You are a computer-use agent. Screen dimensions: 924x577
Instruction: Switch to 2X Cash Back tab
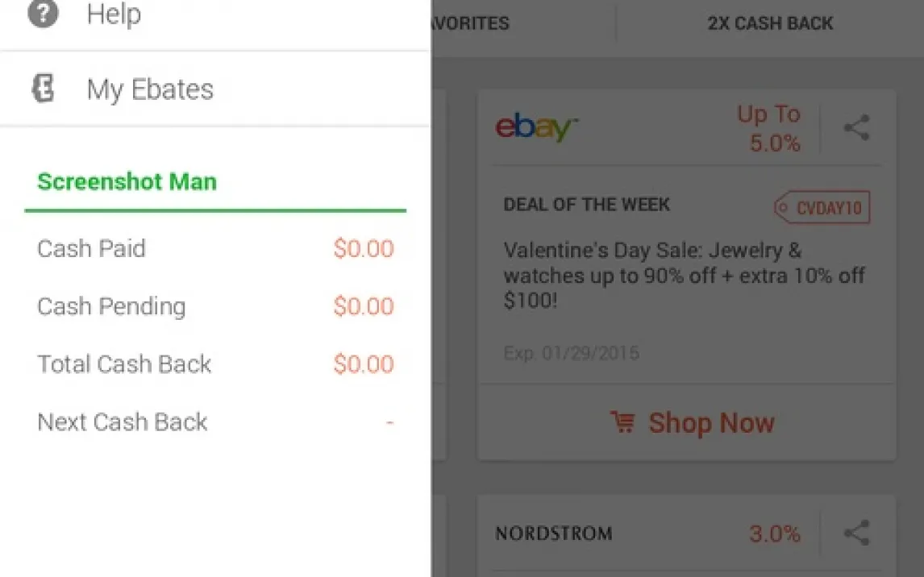click(x=770, y=23)
